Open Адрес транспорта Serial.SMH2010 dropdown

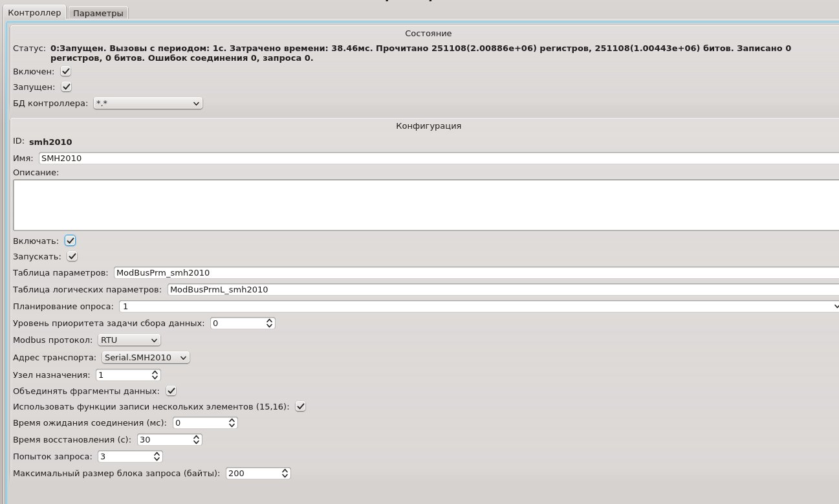(145, 357)
